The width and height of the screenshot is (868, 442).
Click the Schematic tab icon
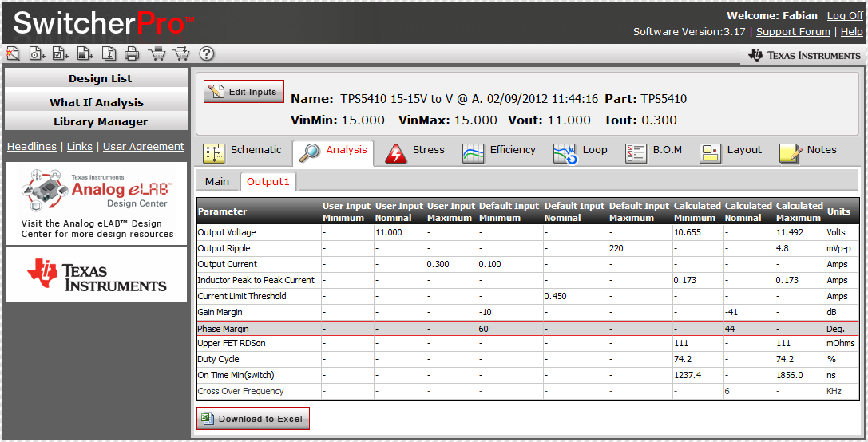point(214,154)
